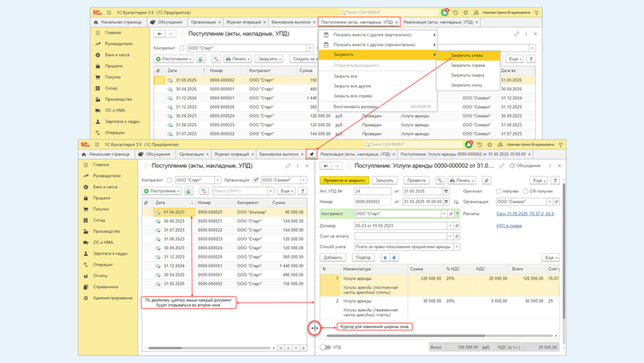Click attachments paperclip button in document form toolbar
This screenshot has height=363, width=644.
[486, 181]
